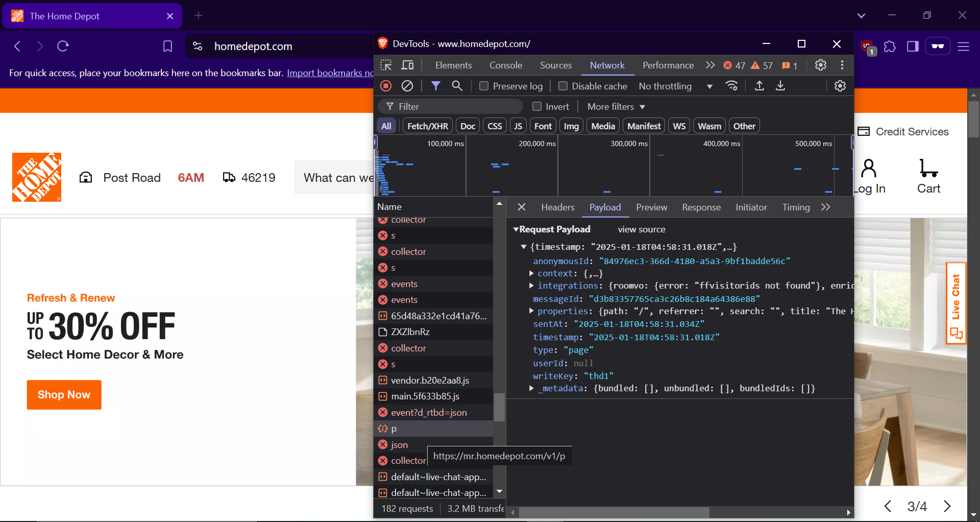Screen dimensions: 980x522
Task: Click the 47 errors counter icon
Action: tap(734, 65)
